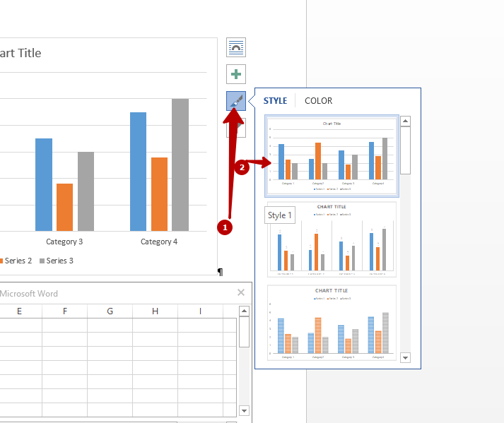This screenshot has width=504, height=423.
Task: Click style gallery scroll up arrow
Action: point(405,121)
